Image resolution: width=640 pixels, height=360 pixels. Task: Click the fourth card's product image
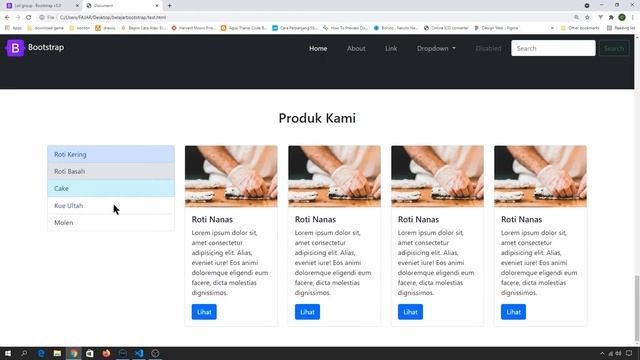540,176
